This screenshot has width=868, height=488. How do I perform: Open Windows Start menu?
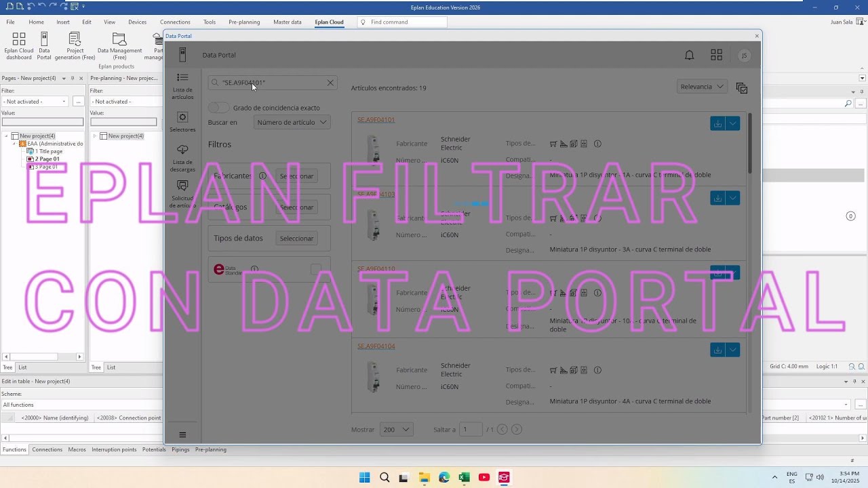pyautogui.click(x=364, y=477)
